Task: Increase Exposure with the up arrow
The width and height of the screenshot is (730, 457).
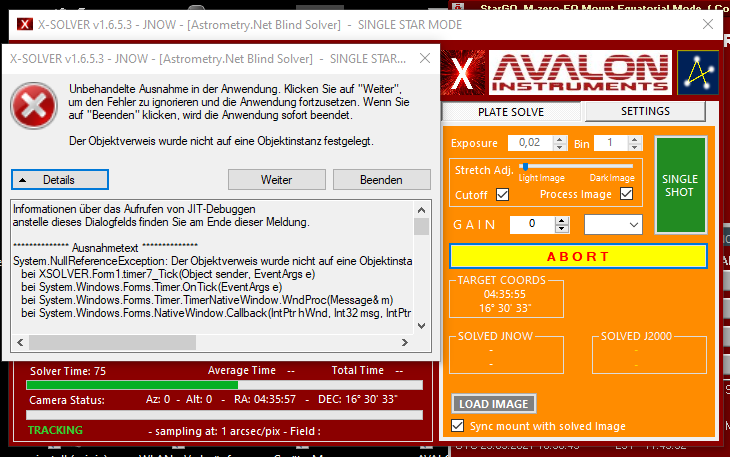Action: [560, 139]
